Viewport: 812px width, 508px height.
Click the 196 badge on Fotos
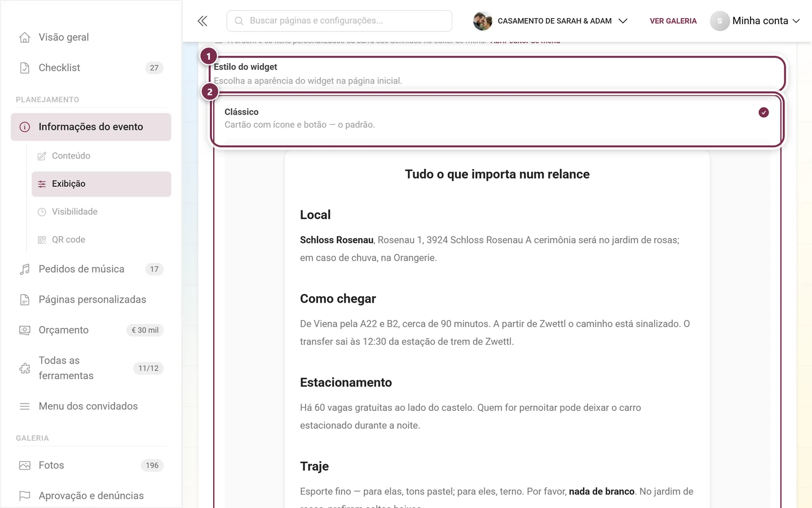[x=152, y=466]
